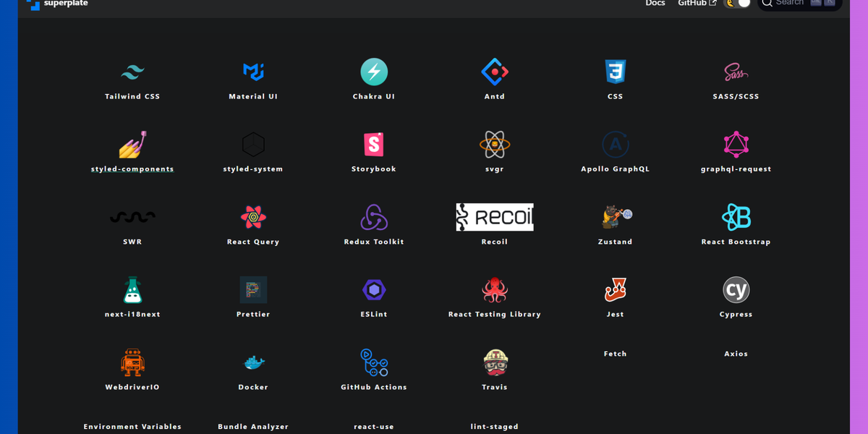This screenshot has height=434, width=868.
Task: Select the Apollo GraphQL circle logo
Action: tap(616, 145)
